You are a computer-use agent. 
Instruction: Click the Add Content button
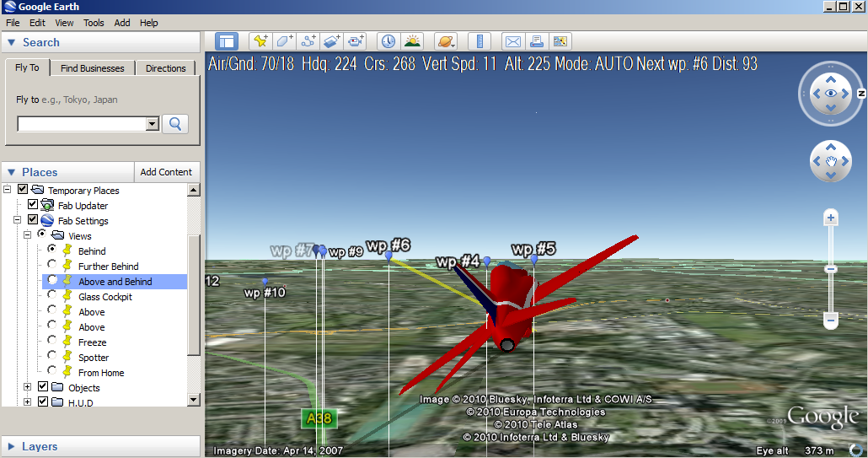pyautogui.click(x=166, y=172)
